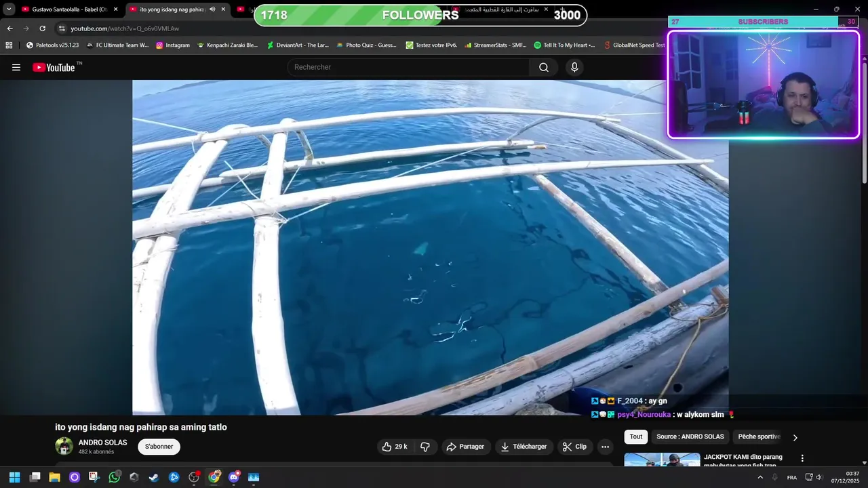Show next filter chips with right chevron

coord(795,437)
